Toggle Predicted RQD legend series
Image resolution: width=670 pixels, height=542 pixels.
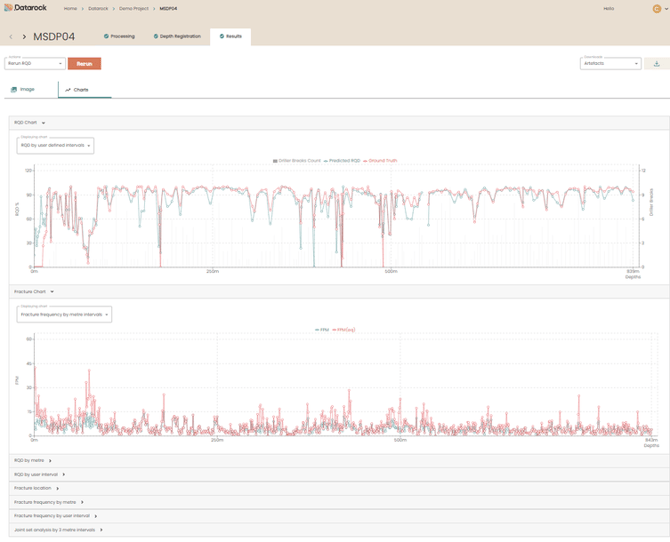click(342, 160)
